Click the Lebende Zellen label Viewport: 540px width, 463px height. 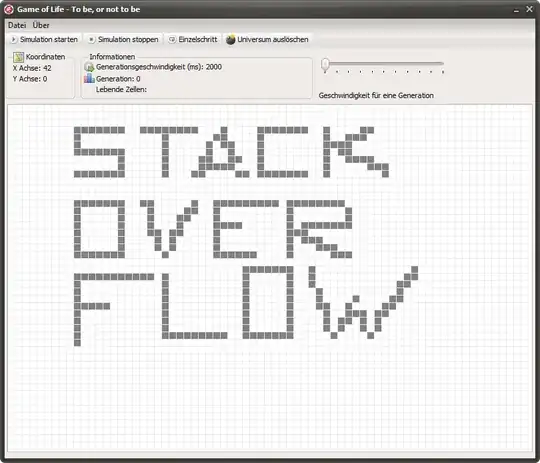click(x=121, y=90)
